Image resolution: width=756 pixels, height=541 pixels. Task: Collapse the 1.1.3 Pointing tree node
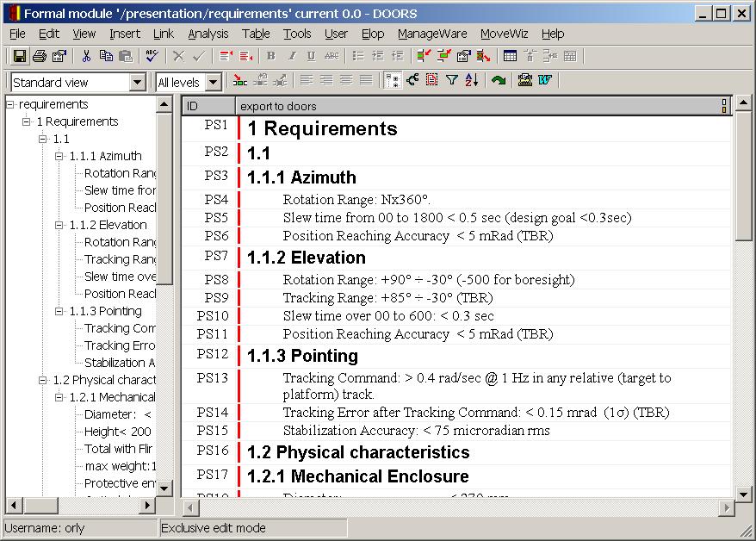[59, 312]
